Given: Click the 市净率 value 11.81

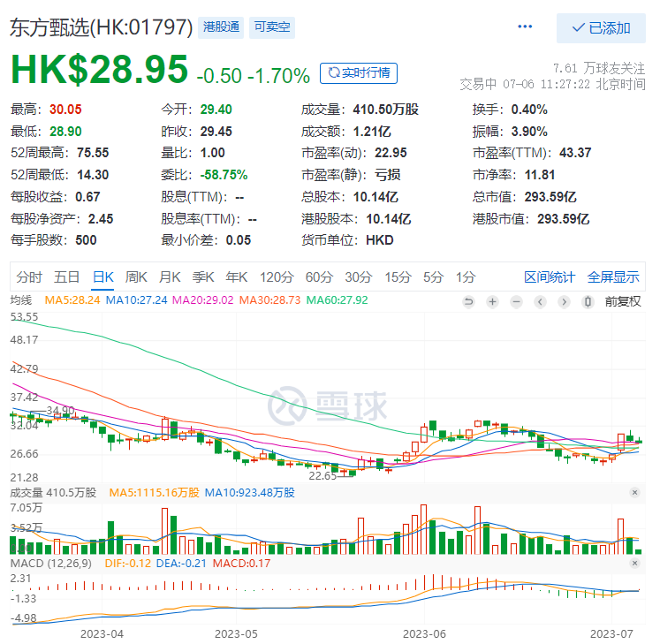Looking at the screenshot, I should point(540,175).
